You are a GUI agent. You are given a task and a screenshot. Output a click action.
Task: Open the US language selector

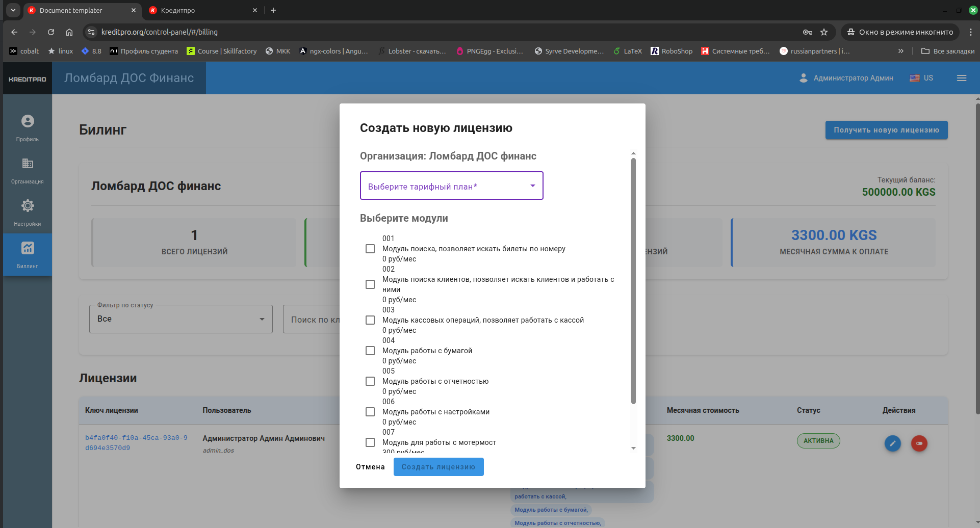pyautogui.click(x=922, y=78)
